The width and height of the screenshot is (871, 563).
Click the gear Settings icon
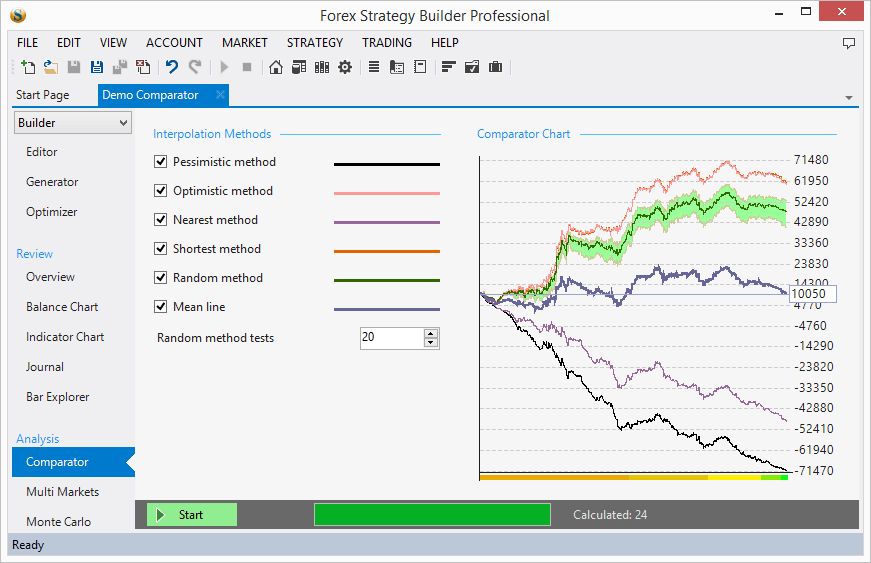[345, 67]
